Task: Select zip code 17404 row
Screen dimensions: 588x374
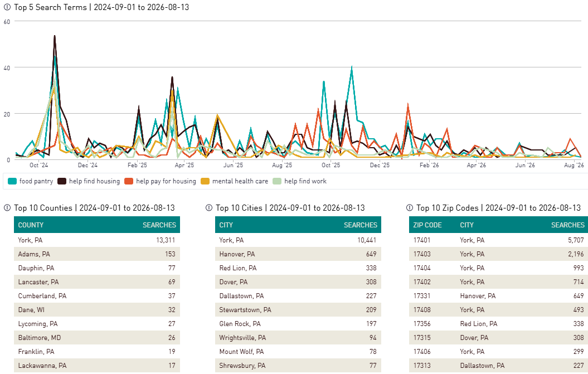Action: (x=498, y=268)
